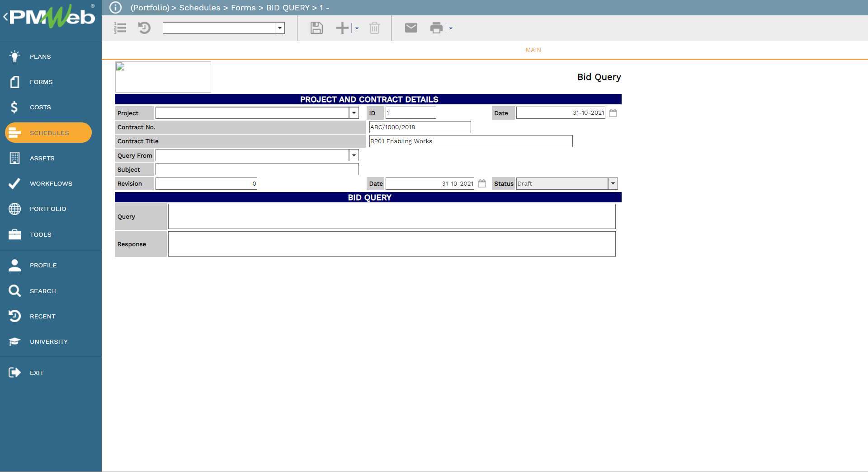Open the Status dropdown showing Draft

pyautogui.click(x=613, y=183)
